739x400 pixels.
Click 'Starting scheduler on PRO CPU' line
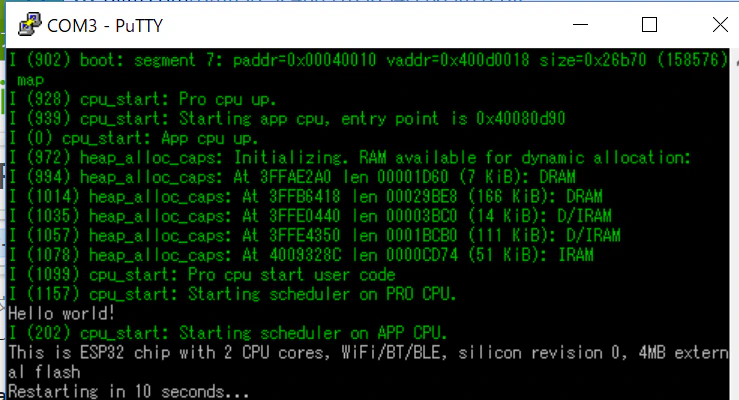click(233, 294)
